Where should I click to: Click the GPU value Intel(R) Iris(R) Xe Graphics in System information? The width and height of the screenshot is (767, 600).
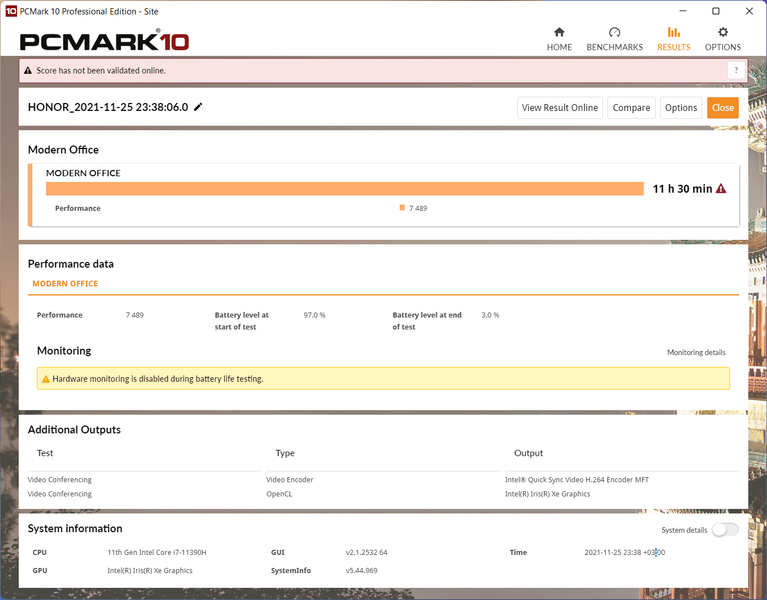(x=150, y=570)
